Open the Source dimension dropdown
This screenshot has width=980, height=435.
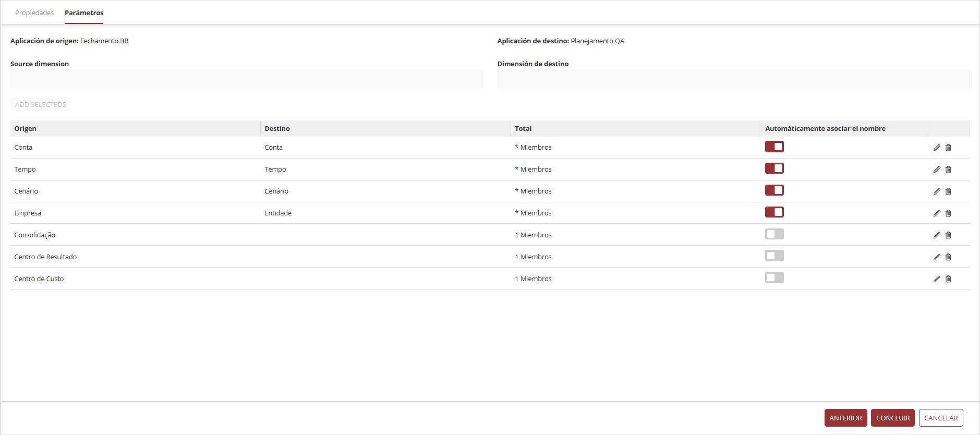pos(247,79)
